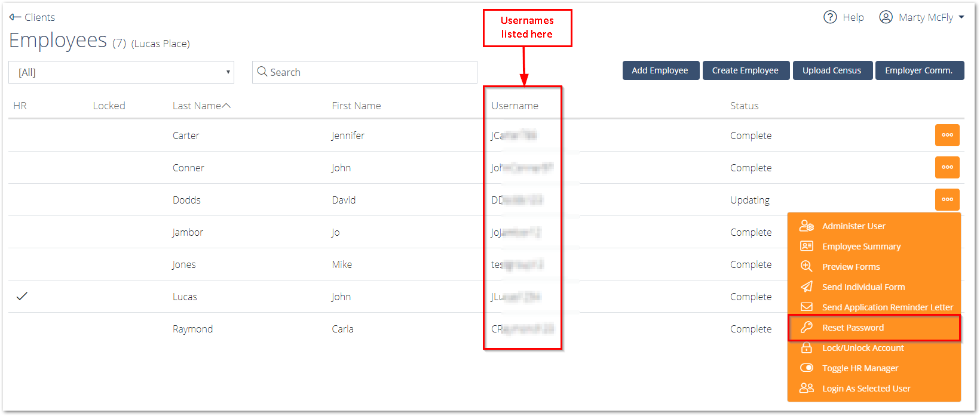Click the envelope icon for reminder letter
980x416 pixels.
tap(807, 307)
